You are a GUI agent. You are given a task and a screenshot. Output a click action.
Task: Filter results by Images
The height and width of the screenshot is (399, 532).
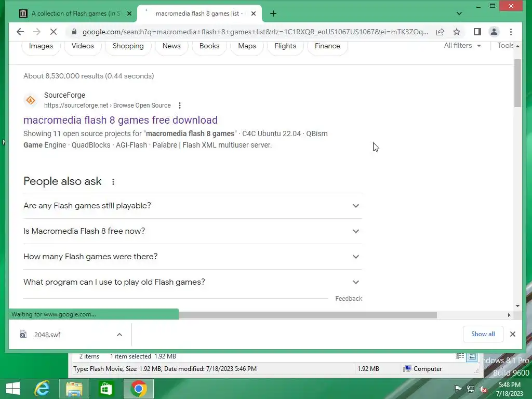(x=41, y=46)
